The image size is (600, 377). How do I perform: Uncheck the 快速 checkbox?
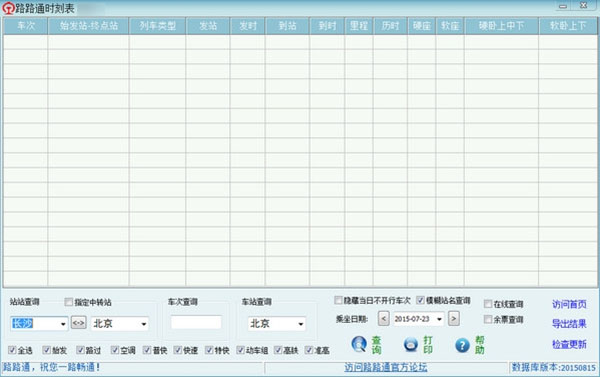(178, 350)
